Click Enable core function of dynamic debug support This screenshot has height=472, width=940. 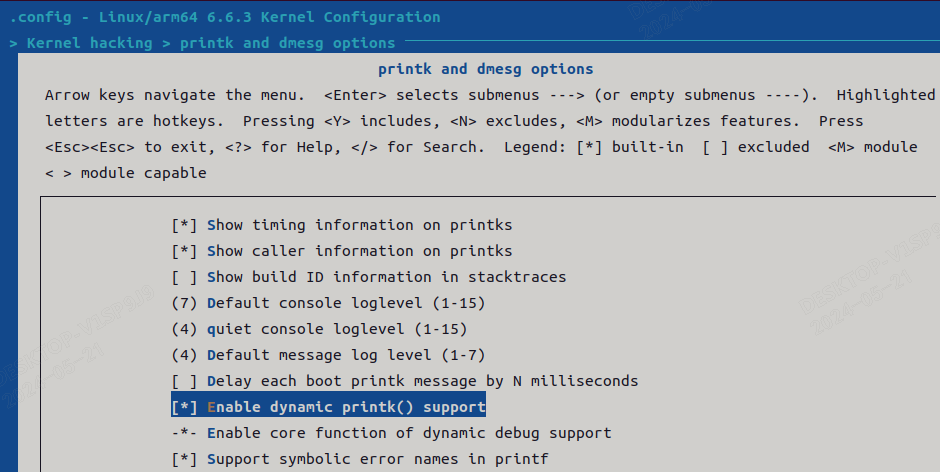pos(408,433)
